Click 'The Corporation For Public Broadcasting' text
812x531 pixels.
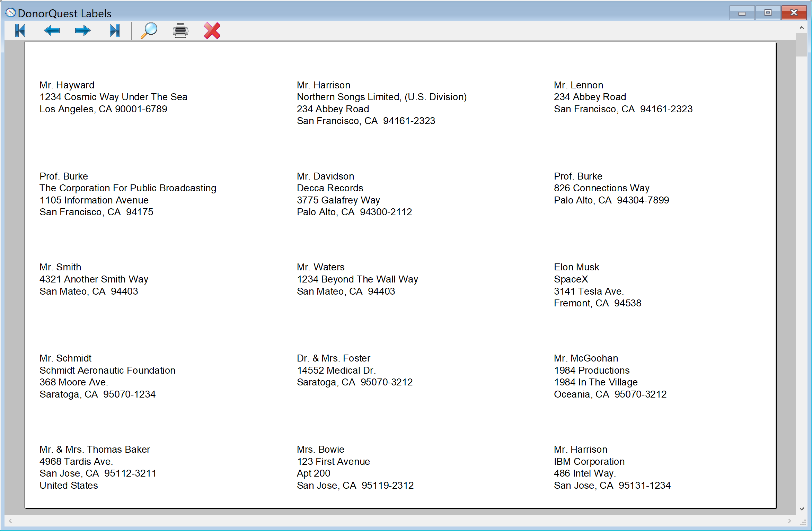(128, 188)
